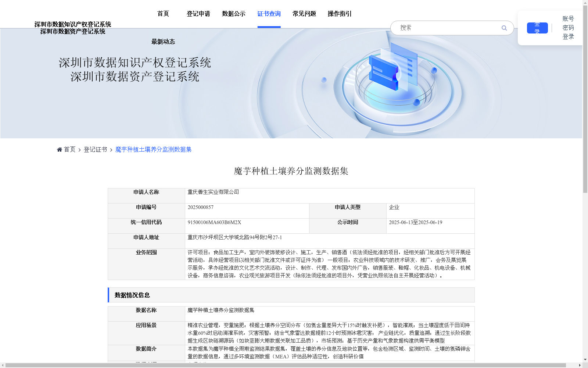
Task: Click the 数据情况信息 section header
Action: click(x=291, y=295)
